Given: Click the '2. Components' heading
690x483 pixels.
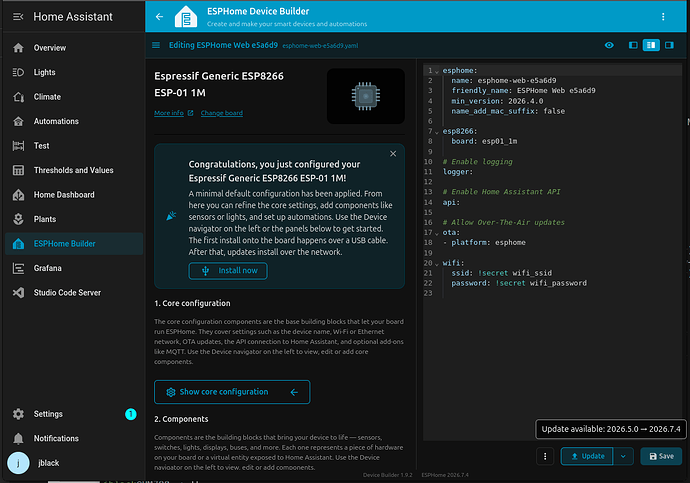Looking at the screenshot, I should (181, 419).
